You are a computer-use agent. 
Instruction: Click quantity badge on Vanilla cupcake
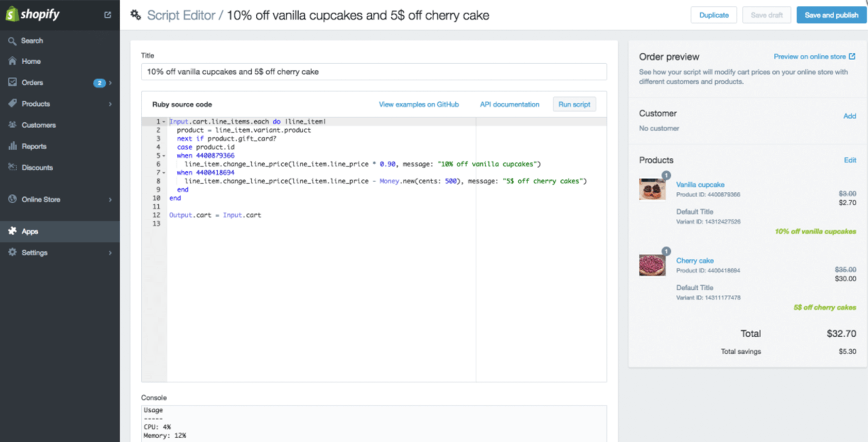pyautogui.click(x=667, y=175)
